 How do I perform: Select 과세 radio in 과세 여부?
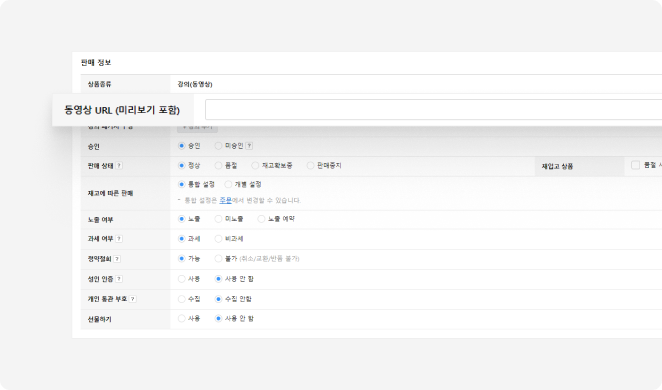(182, 239)
